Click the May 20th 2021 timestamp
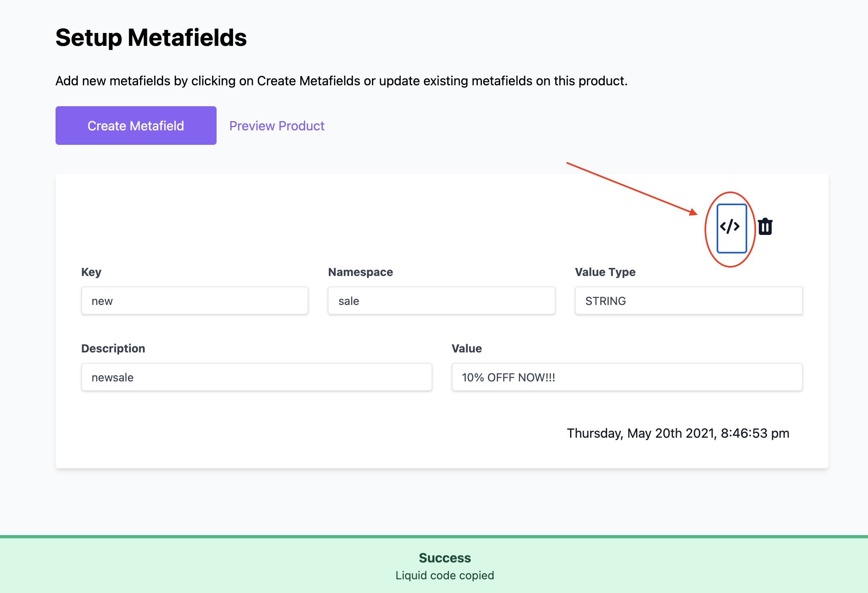 (x=678, y=433)
